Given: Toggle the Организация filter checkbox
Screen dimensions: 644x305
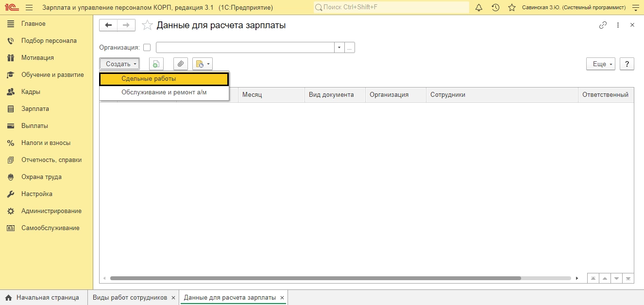Looking at the screenshot, I should click(147, 48).
